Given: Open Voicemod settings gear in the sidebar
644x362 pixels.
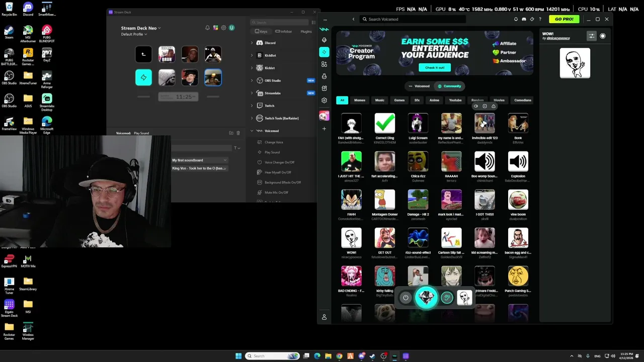Looking at the screenshot, I should pyautogui.click(x=324, y=100).
